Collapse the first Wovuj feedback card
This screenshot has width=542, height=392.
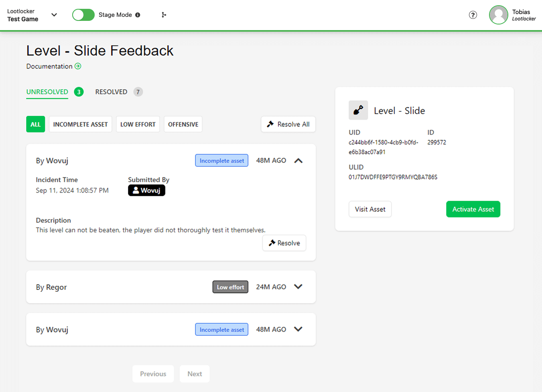[298, 160]
